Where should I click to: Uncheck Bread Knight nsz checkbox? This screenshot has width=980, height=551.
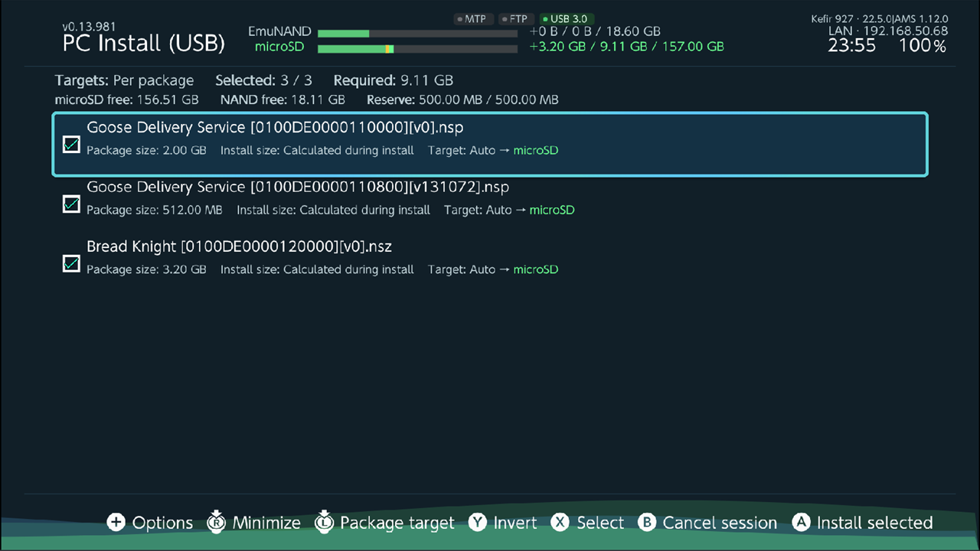71,263
